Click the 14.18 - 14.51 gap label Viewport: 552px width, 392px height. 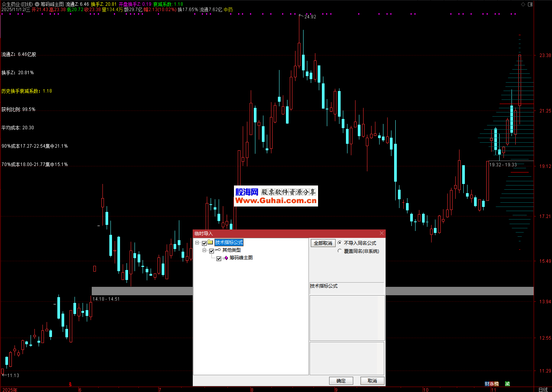(x=106, y=299)
